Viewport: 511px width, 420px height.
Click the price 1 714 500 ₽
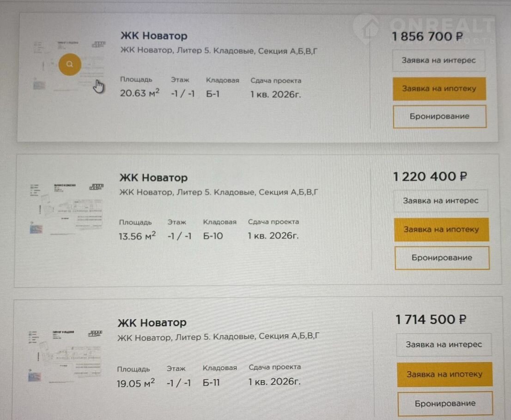pyautogui.click(x=431, y=319)
